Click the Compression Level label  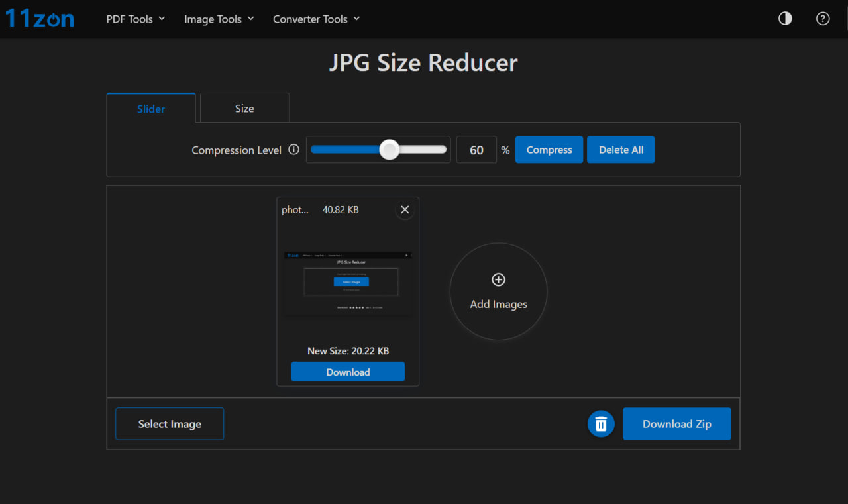(237, 150)
